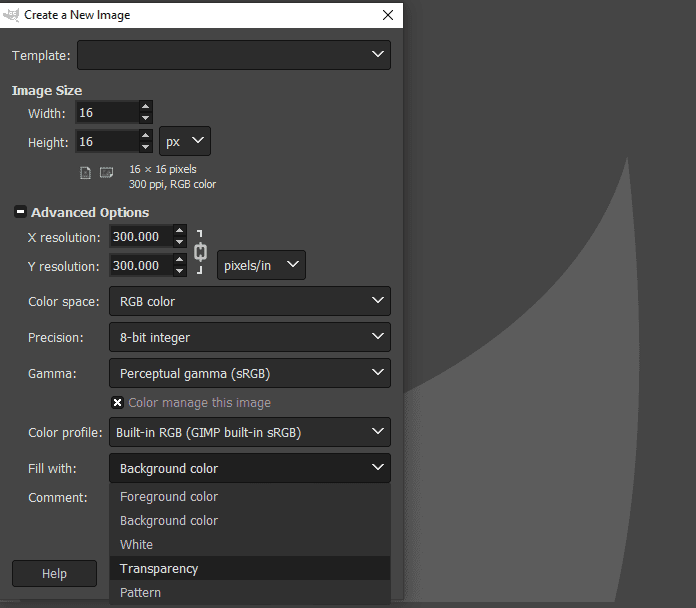Pick Pattern from the fill list
Screen dimensions: 696x608
pyautogui.click(x=140, y=592)
